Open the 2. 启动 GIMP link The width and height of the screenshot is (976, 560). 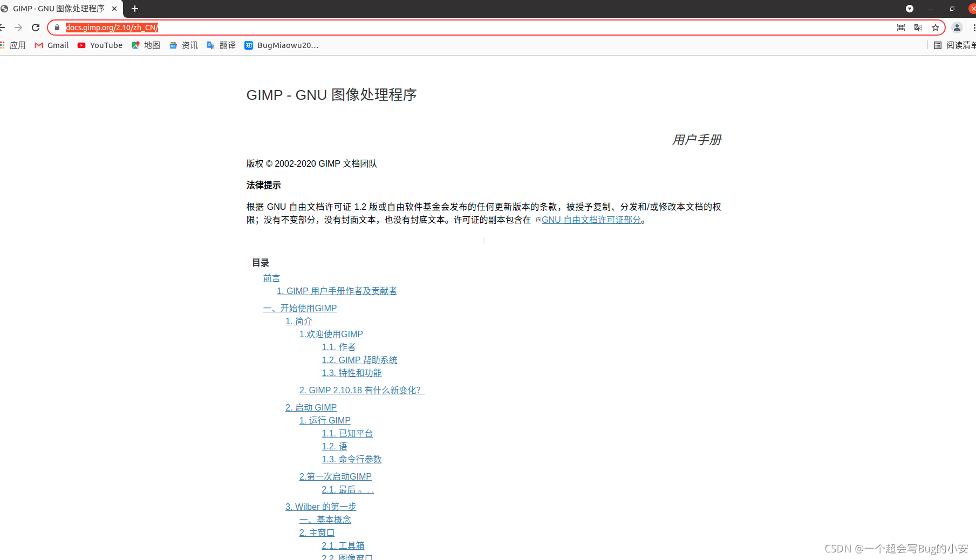(x=311, y=408)
